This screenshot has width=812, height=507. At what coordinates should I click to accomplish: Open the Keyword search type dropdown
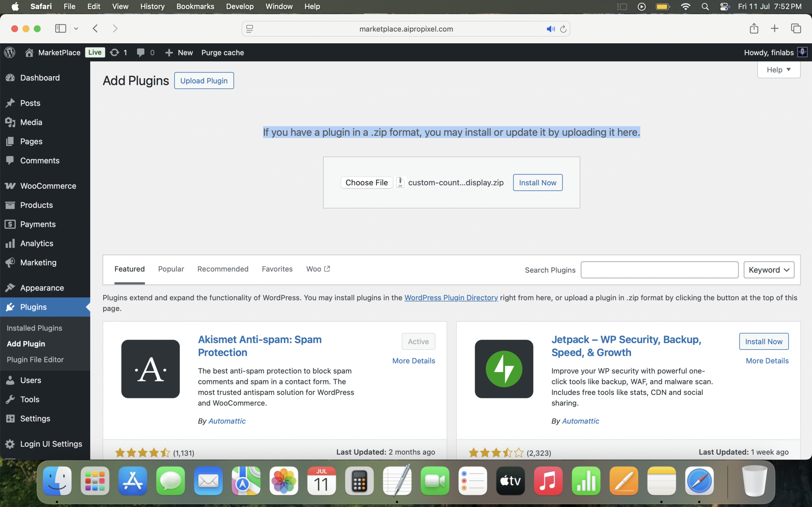(768, 270)
